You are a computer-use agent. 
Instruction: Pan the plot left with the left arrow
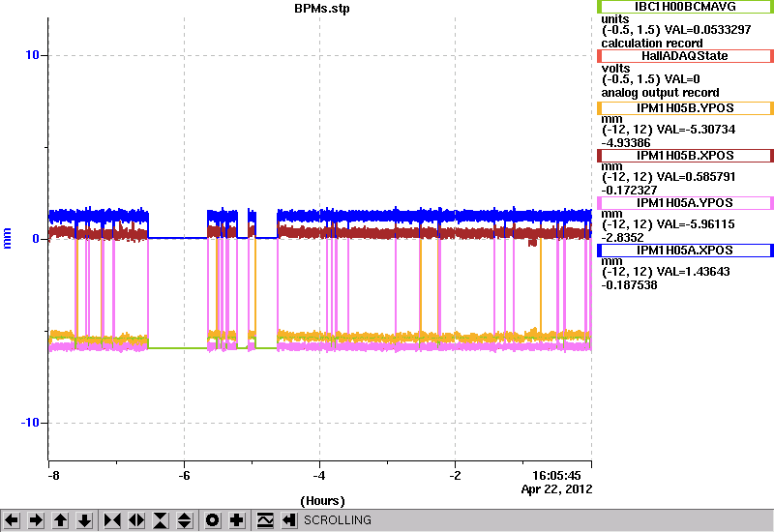12,520
